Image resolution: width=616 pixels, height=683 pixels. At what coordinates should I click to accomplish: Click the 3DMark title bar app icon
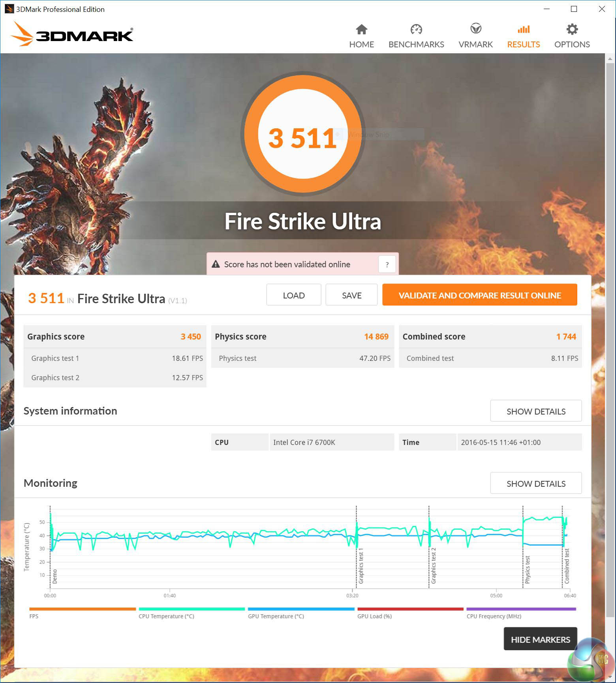(x=9, y=9)
